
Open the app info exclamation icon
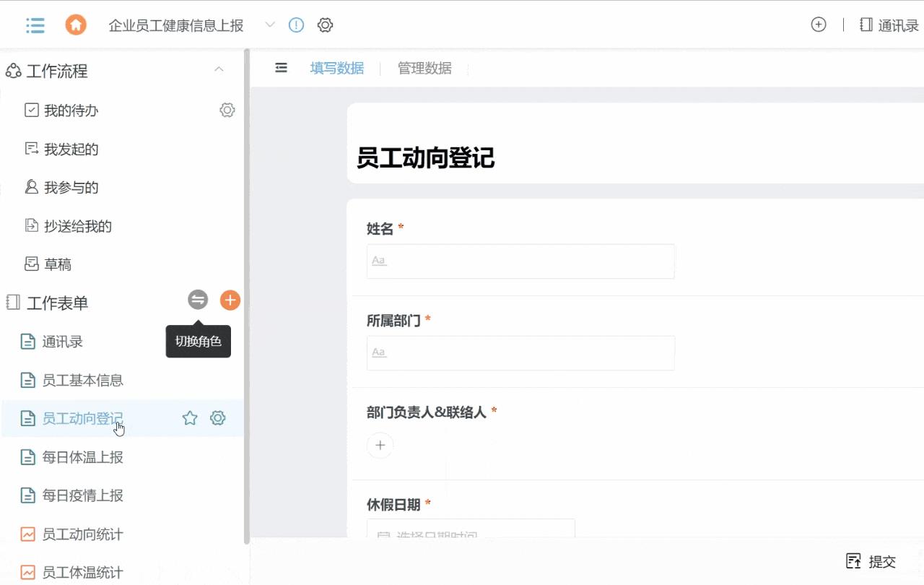(x=296, y=25)
